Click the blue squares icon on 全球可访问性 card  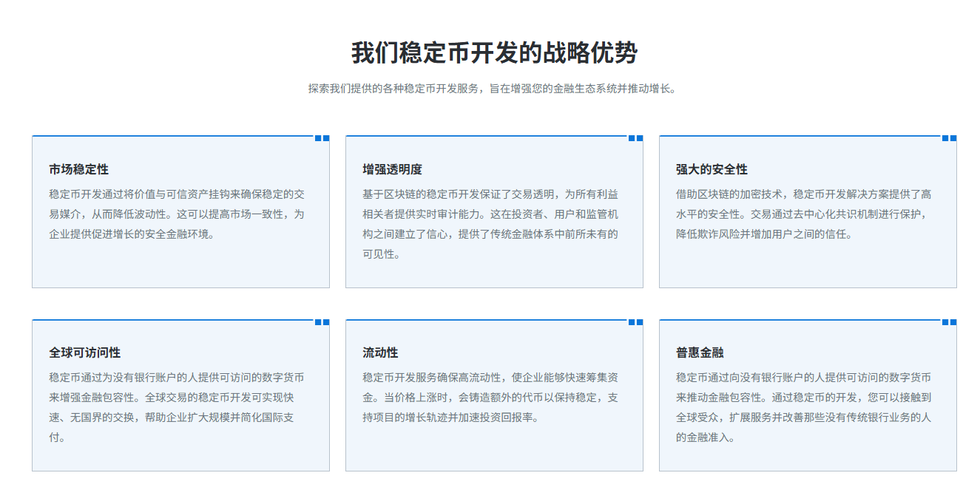pyautogui.click(x=322, y=322)
